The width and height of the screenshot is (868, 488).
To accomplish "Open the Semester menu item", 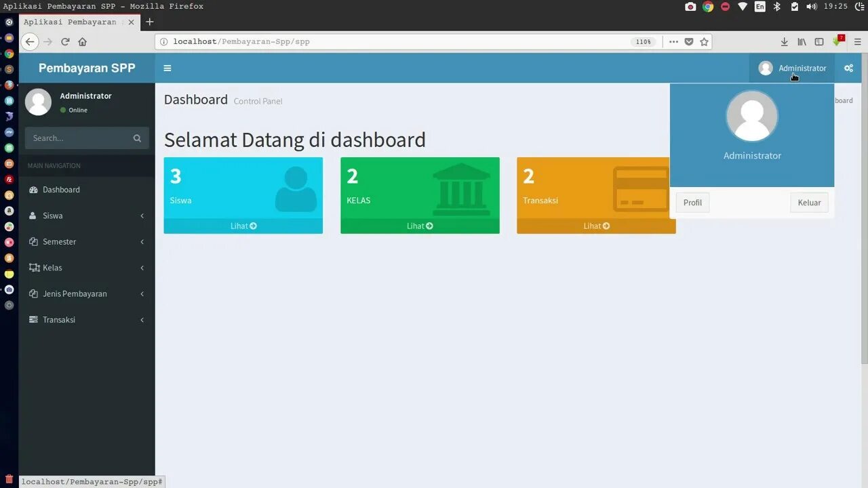I will (87, 241).
